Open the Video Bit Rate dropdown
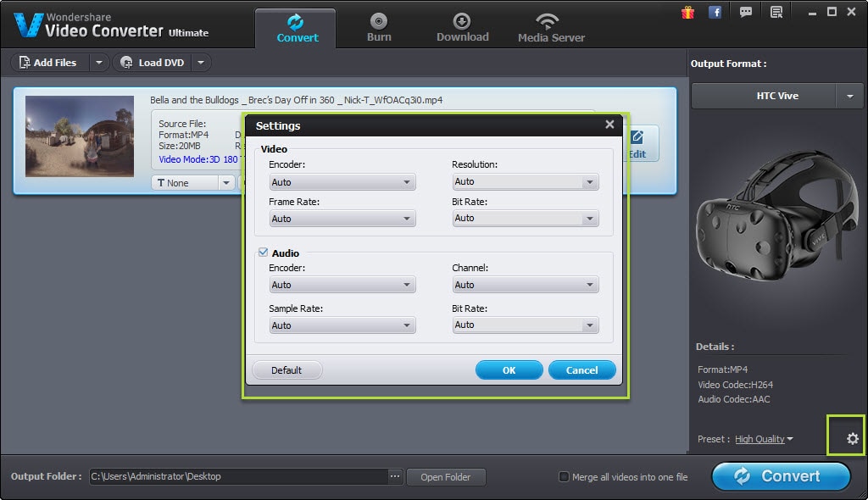Viewport: 868px width, 500px height. click(526, 218)
